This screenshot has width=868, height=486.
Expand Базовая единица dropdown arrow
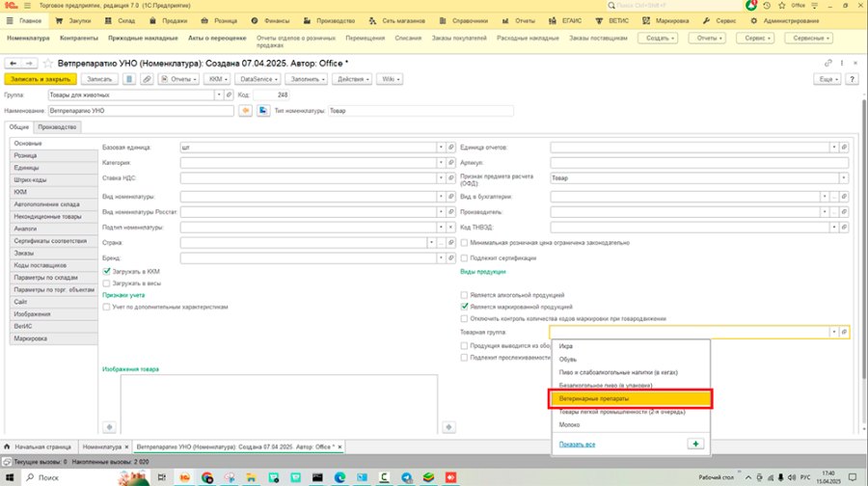coord(441,148)
